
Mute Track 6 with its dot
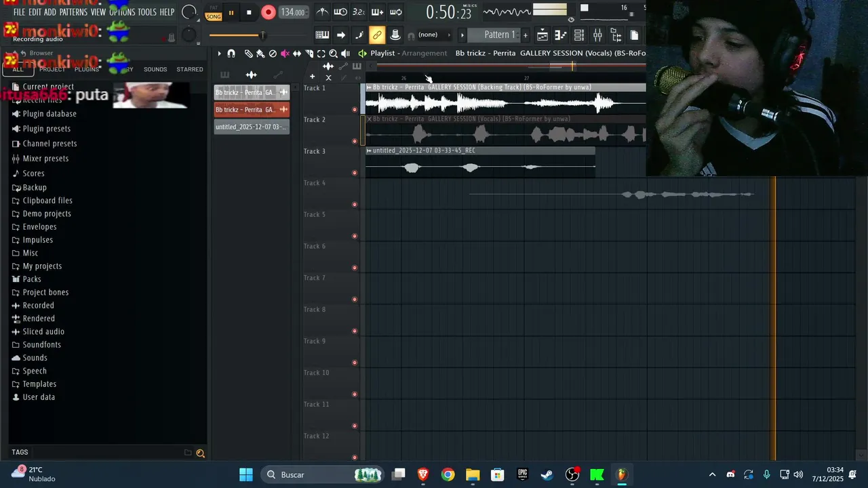[355, 268]
